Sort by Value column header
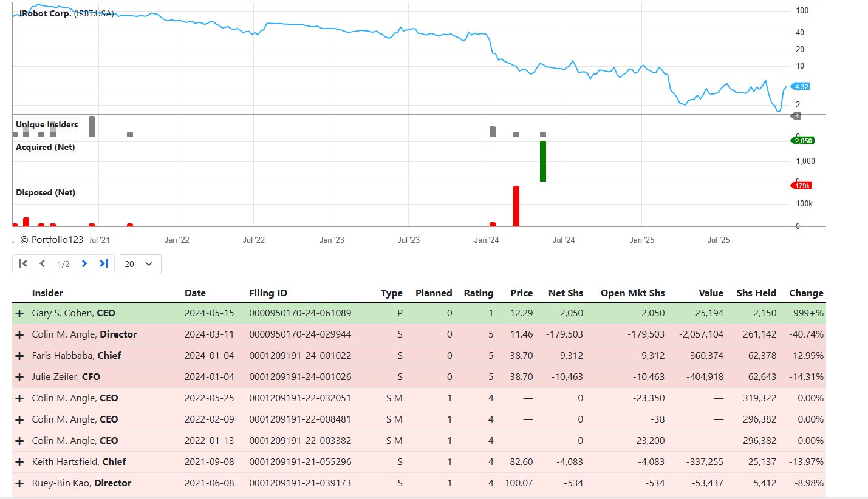The image size is (868, 499). pos(711,293)
